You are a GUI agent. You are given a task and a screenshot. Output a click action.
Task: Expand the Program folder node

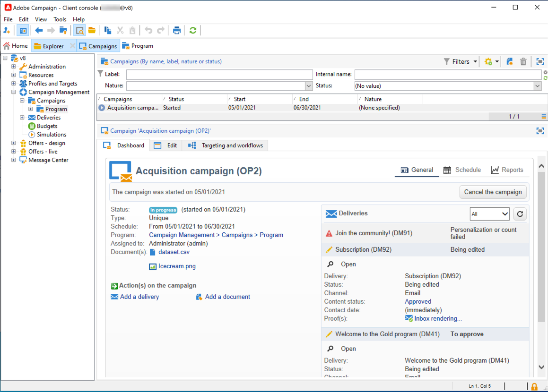(x=30, y=109)
